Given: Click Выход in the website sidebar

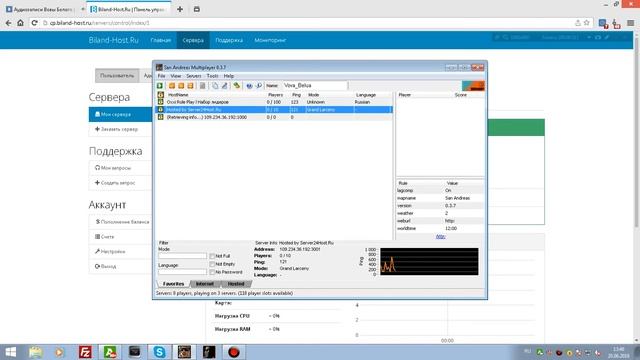Looking at the screenshot, I should [121, 266].
